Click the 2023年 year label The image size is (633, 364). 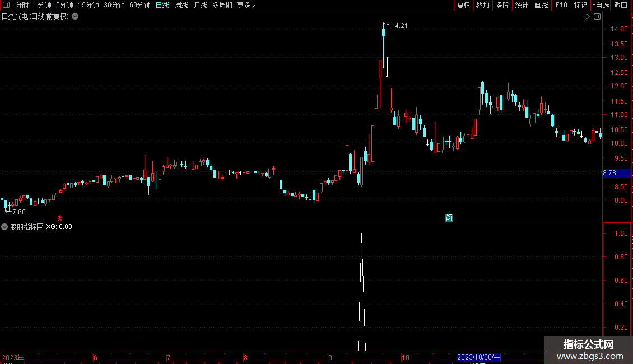coord(13,357)
